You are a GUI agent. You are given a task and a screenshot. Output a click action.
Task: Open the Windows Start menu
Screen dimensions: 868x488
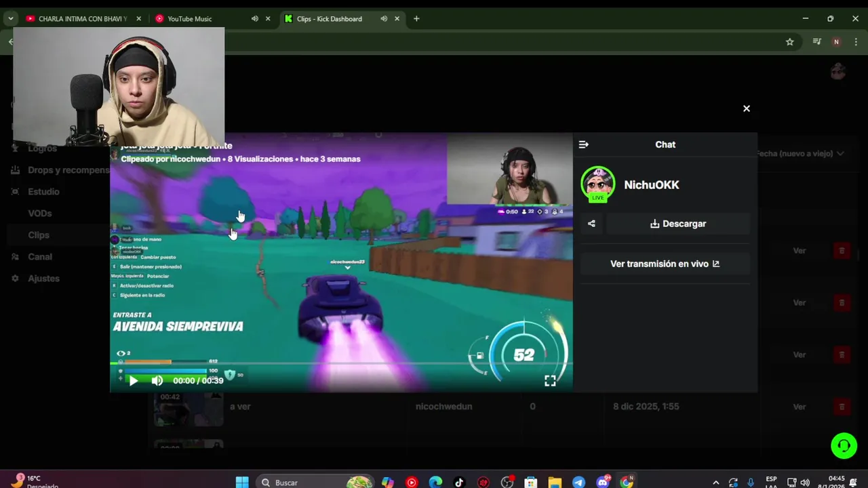pyautogui.click(x=242, y=483)
